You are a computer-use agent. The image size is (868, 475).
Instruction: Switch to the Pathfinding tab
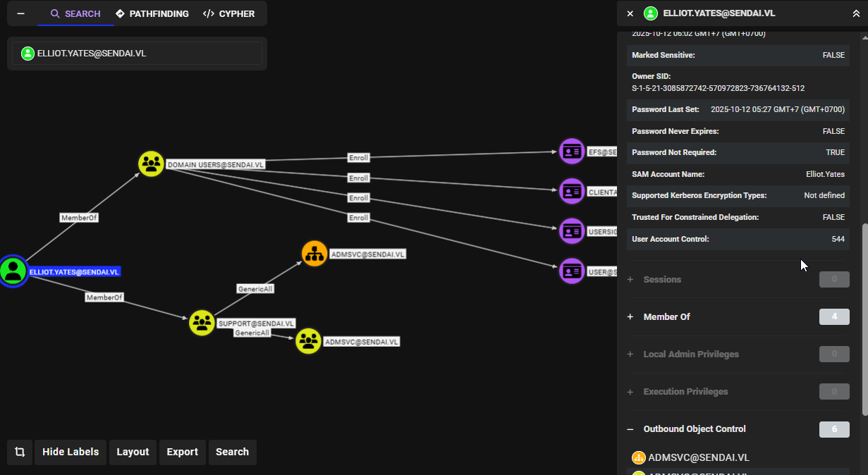152,13
